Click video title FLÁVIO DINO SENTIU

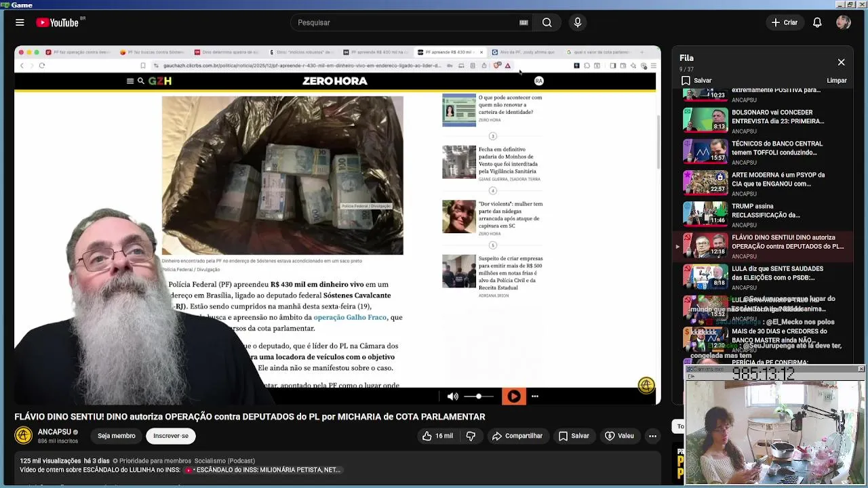pyautogui.click(x=250, y=417)
